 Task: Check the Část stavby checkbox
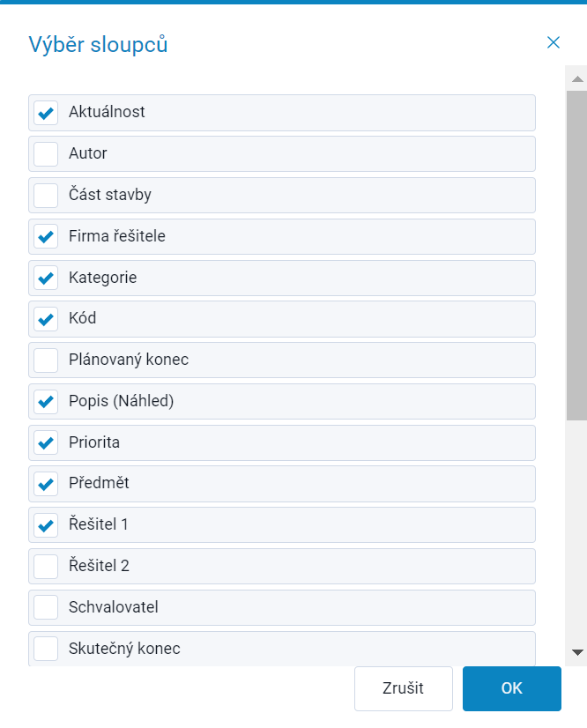[x=46, y=196]
